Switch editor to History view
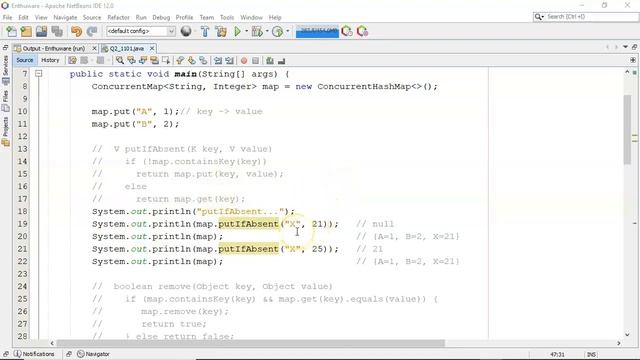The height and width of the screenshot is (360, 640). tap(50, 60)
